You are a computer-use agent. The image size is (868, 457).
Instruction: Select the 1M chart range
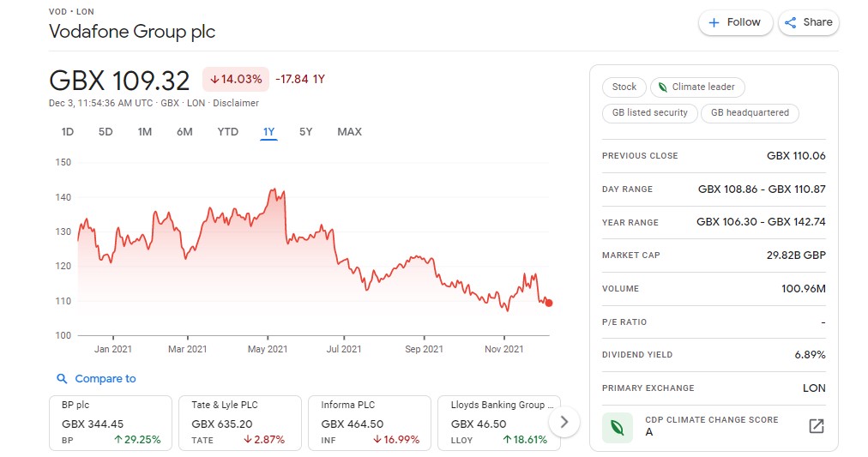point(144,132)
